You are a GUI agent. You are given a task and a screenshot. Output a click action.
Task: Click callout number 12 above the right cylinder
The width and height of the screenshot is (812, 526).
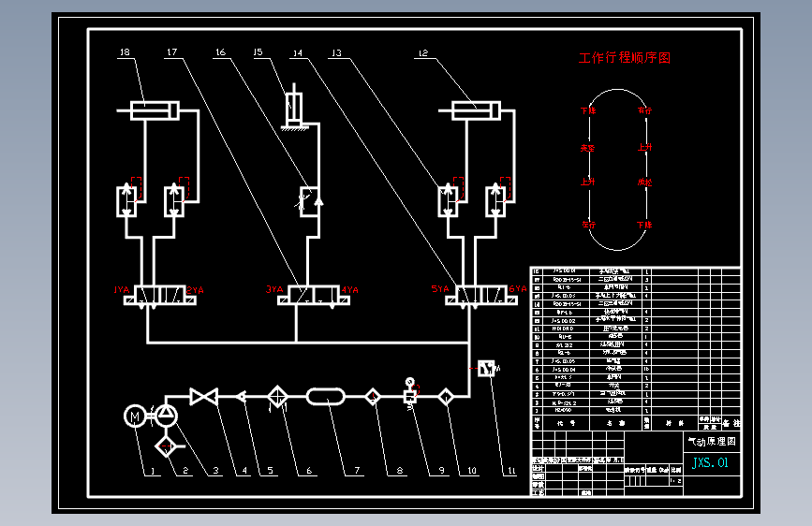tap(423, 52)
